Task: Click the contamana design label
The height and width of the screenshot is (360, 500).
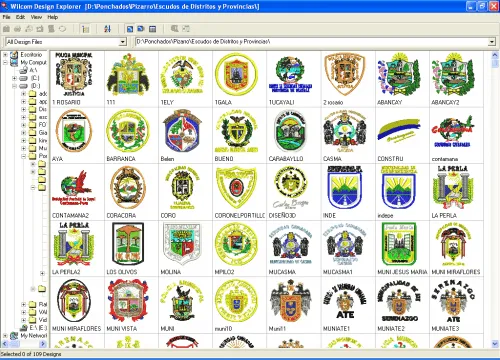Action: 445,159
